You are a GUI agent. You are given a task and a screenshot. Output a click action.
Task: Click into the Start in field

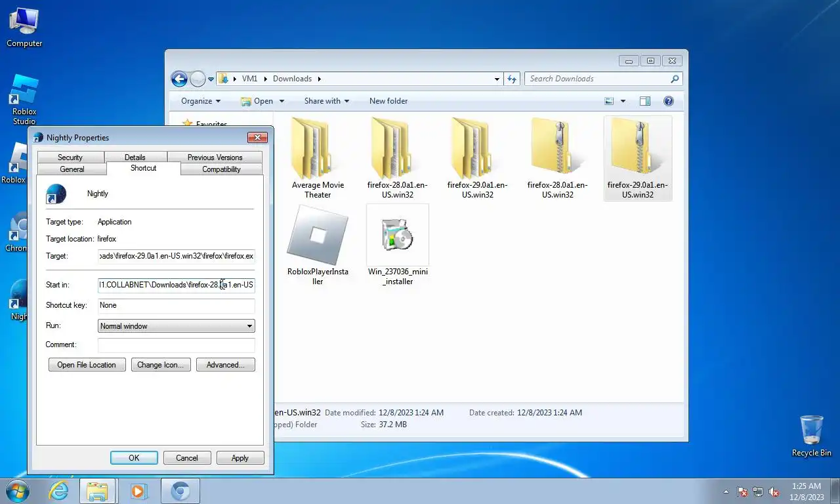[177, 285]
